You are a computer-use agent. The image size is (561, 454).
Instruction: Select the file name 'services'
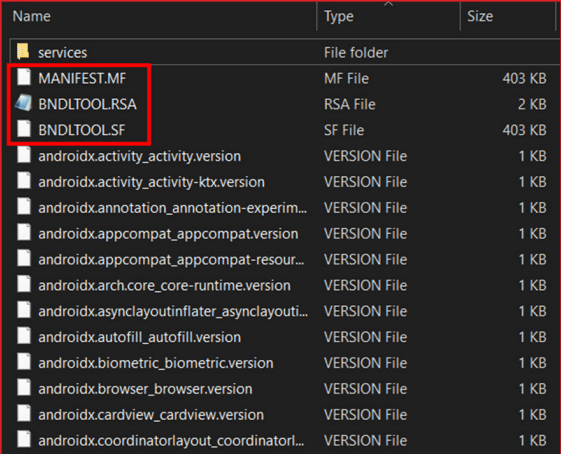point(63,53)
